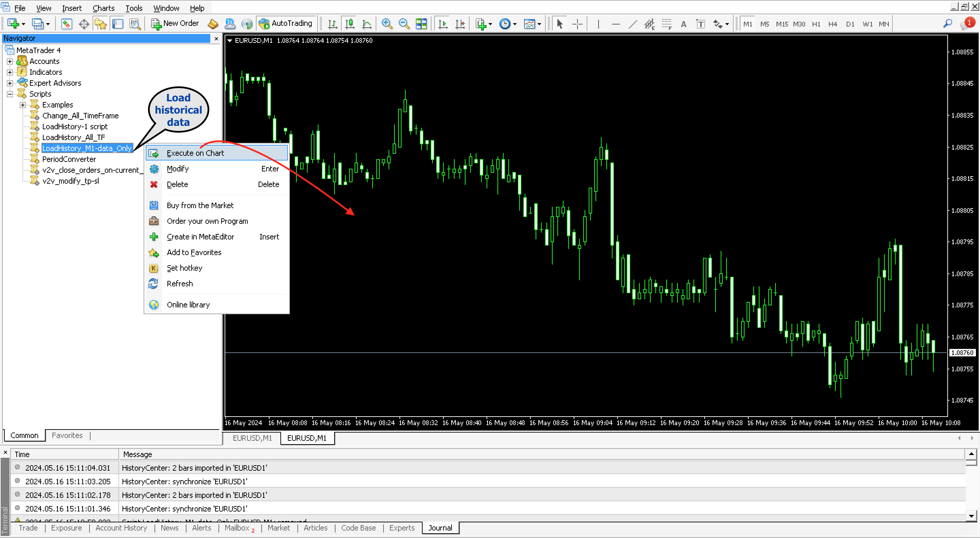Click the Text Label tool icon

coord(700,24)
